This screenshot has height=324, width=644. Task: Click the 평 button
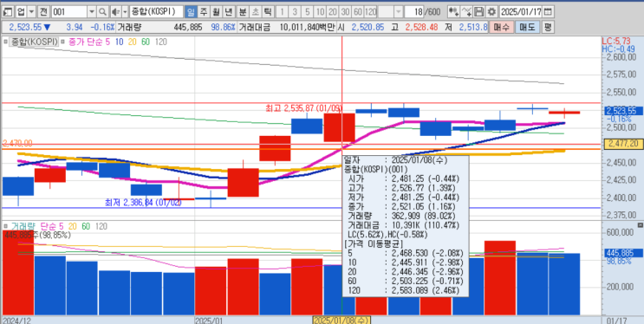point(548,28)
